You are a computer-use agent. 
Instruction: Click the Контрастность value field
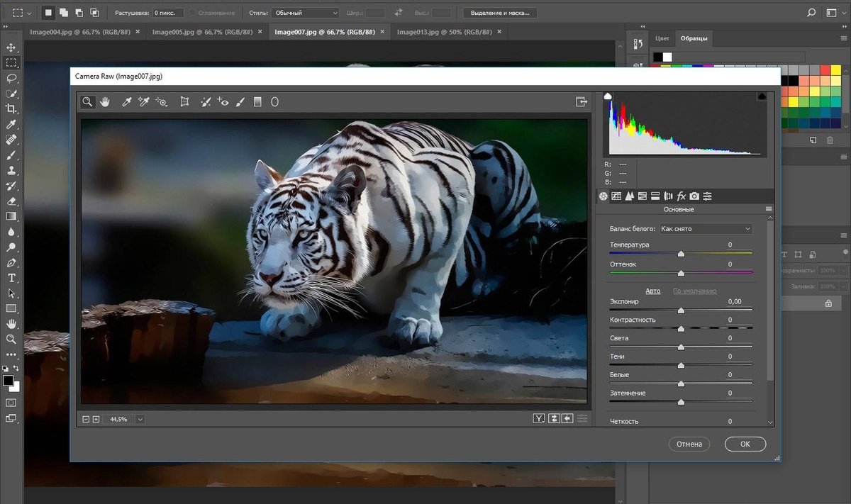739,320
